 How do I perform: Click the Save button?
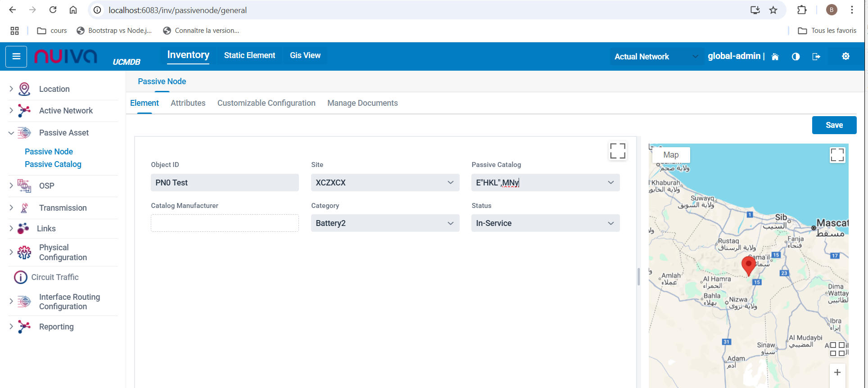tap(834, 125)
